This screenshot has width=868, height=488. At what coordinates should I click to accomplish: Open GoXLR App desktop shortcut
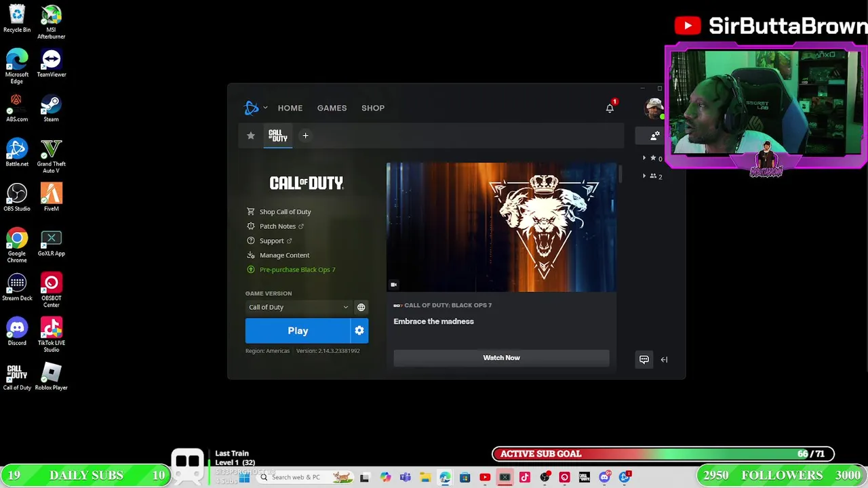[x=52, y=242]
